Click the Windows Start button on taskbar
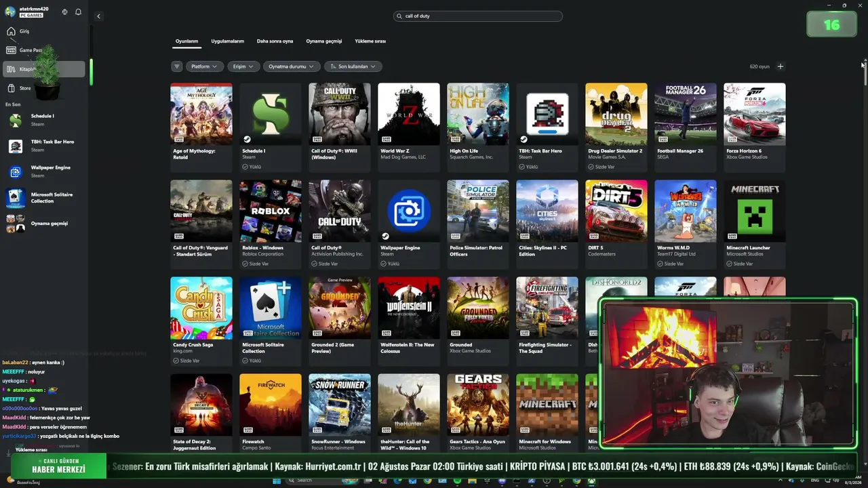The image size is (868, 488). click(277, 481)
